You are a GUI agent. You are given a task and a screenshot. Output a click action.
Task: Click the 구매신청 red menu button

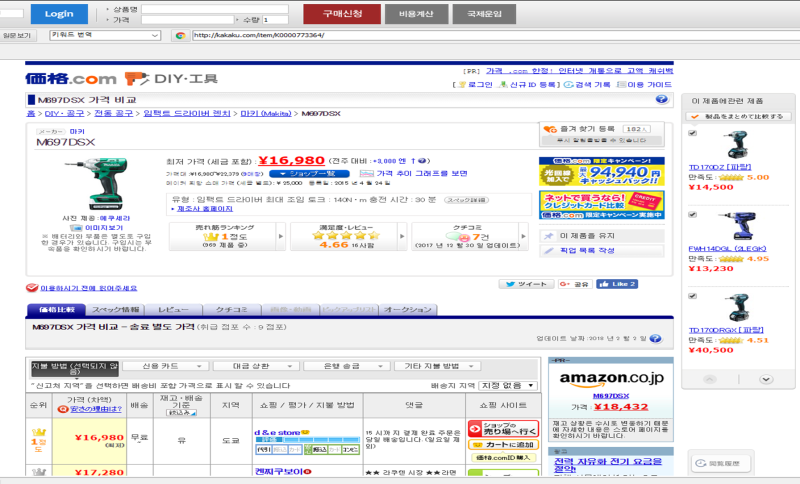pyautogui.click(x=342, y=14)
